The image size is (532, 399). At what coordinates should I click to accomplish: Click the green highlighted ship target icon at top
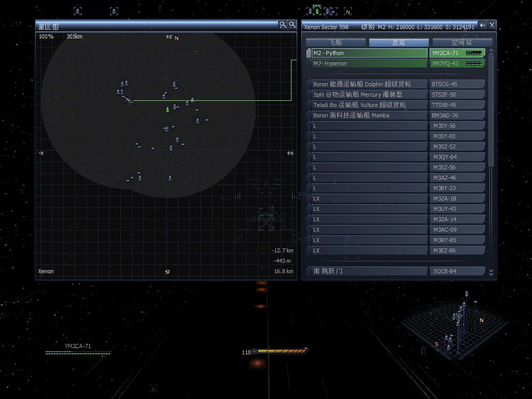point(316,10)
